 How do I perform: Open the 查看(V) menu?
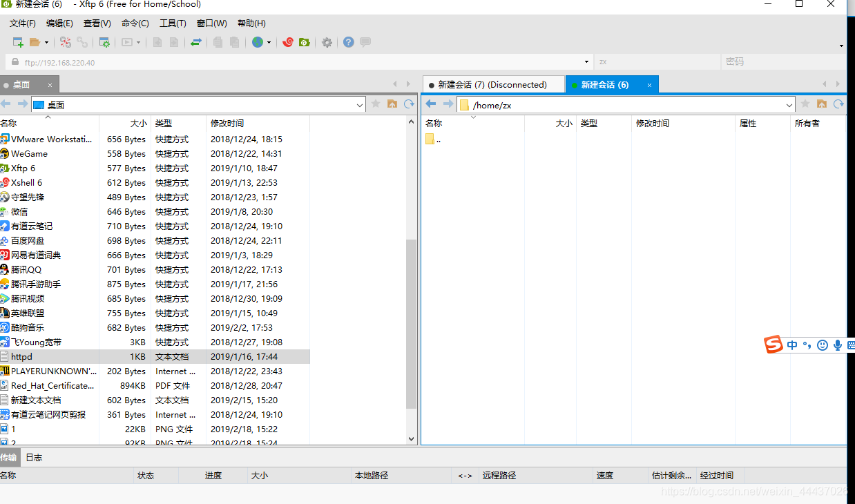pos(97,23)
